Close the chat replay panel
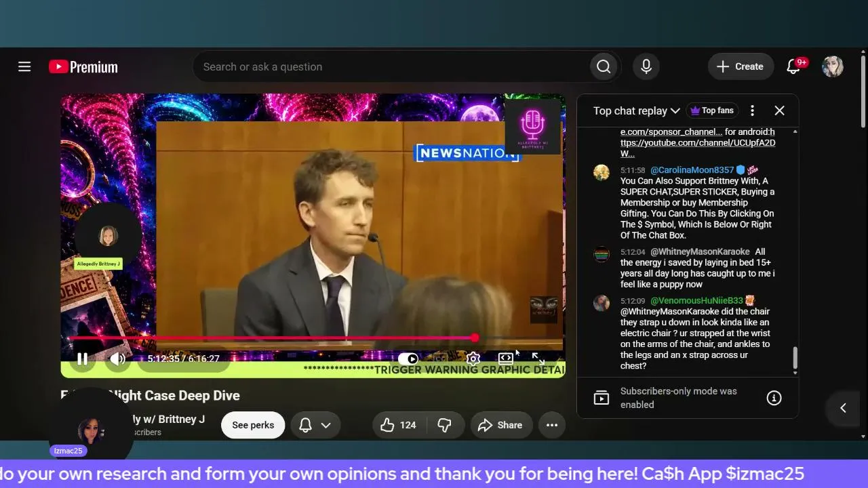Viewport: 868px width, 488px height. (779, 110)
